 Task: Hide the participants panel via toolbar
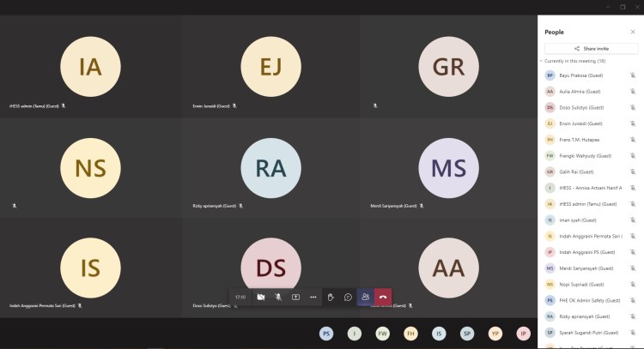pos(366,297)
